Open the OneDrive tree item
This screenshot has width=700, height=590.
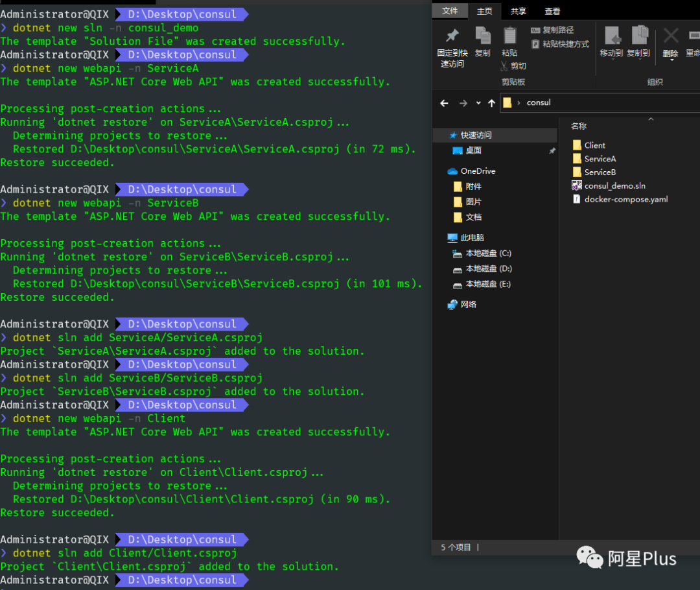click(478, 171)
